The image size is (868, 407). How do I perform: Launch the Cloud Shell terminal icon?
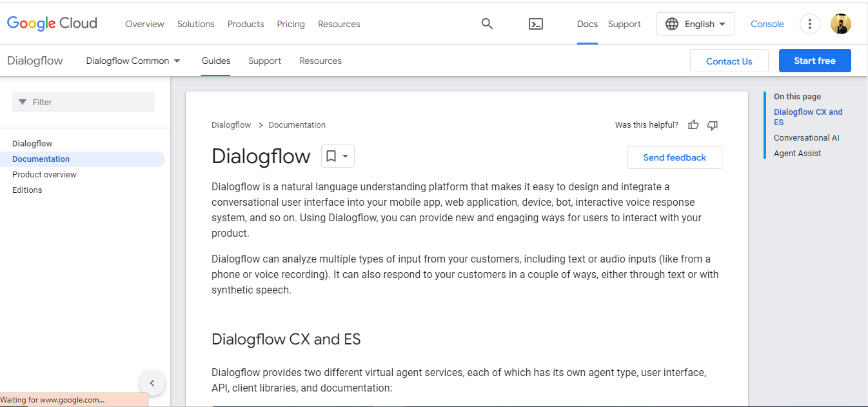pyautogui.click(x=536, y=24)
